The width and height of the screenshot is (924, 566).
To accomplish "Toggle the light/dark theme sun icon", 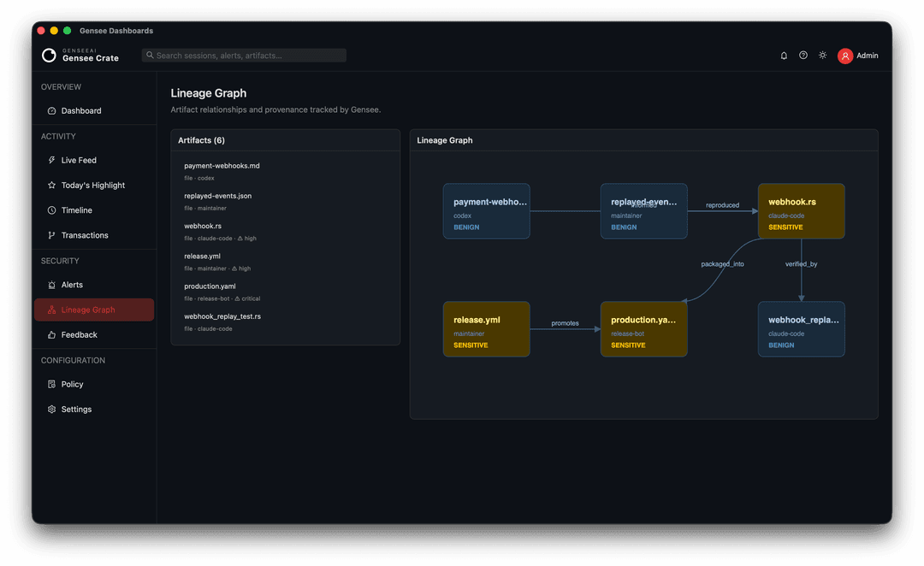I will click(823, 56).
